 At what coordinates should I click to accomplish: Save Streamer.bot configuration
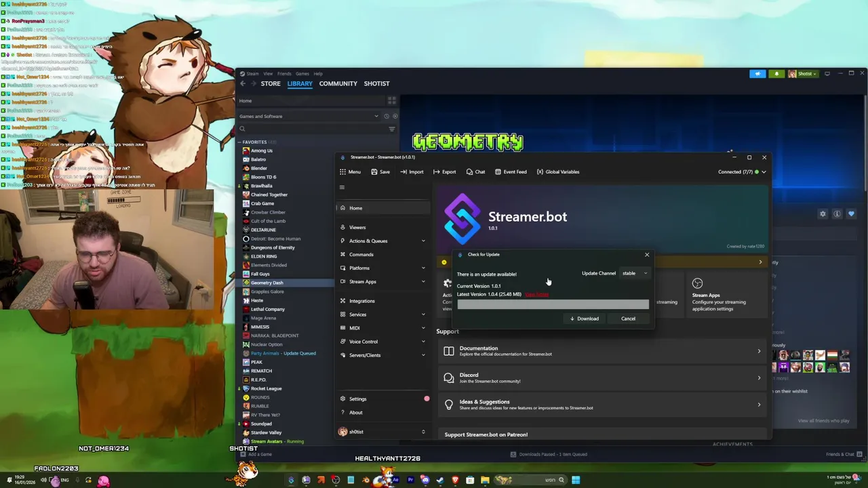coord(380,171)
